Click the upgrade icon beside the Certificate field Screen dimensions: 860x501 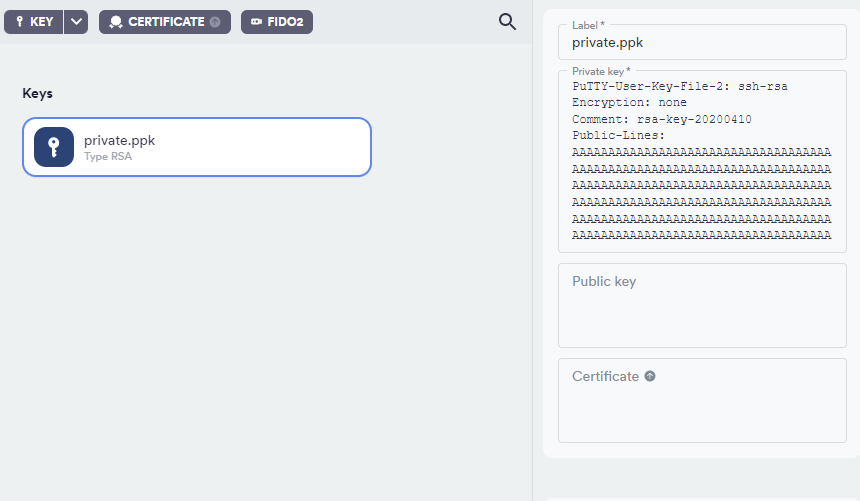click(x=650, y=376)
